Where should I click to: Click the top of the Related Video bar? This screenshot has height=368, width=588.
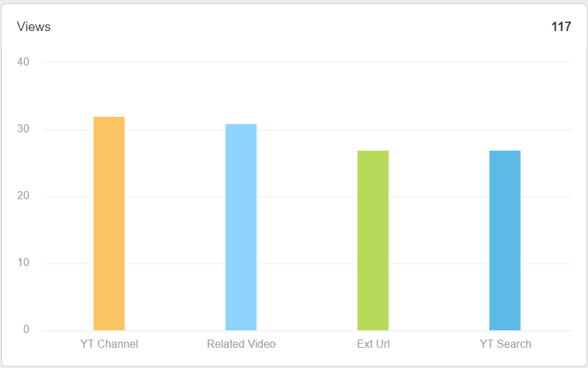(241, 126)
